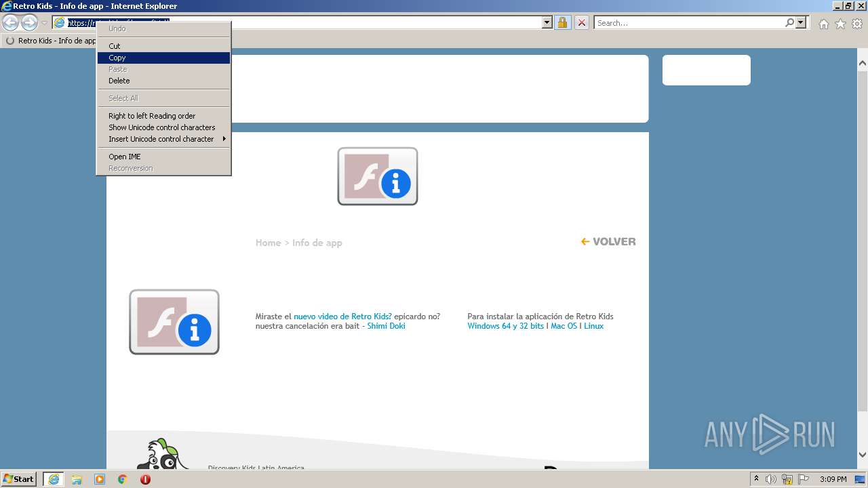The width and height of the screenshot is (868, 488).
Task: Expand Insert Unicode control character submenu
Action: click(x=163, y=139)
